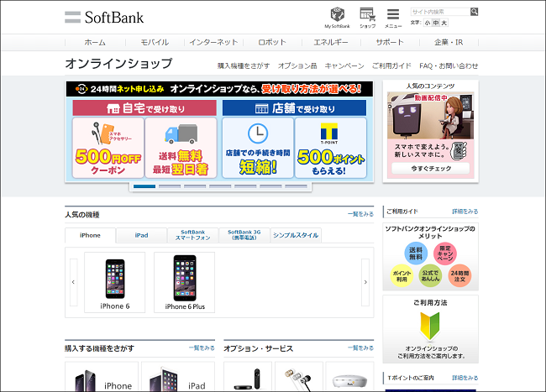The width and height of the screenshot is (546, 392).
Task: Click the ポイント利用 yellow circle
Action: [x=402, y=276]
